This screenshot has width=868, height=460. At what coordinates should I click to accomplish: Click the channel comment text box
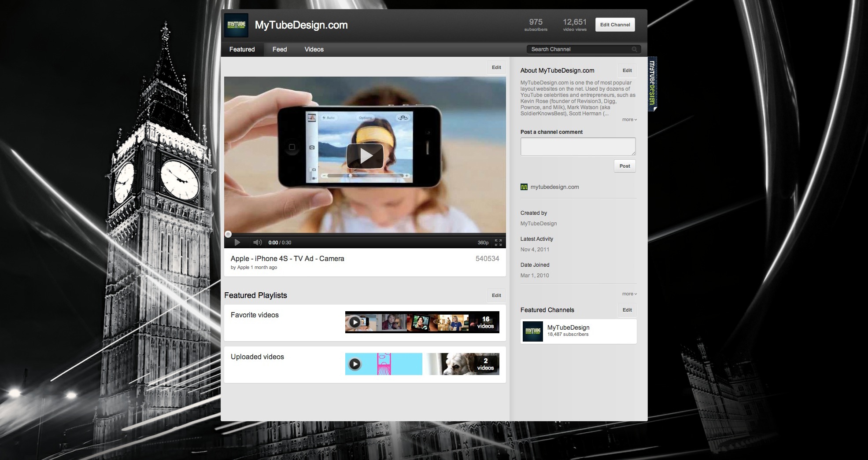[x=578, y=147]
